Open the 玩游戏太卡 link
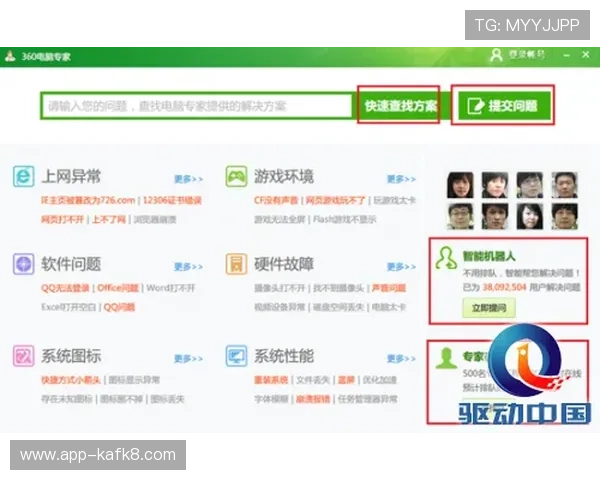 click(x=395, y=200)
